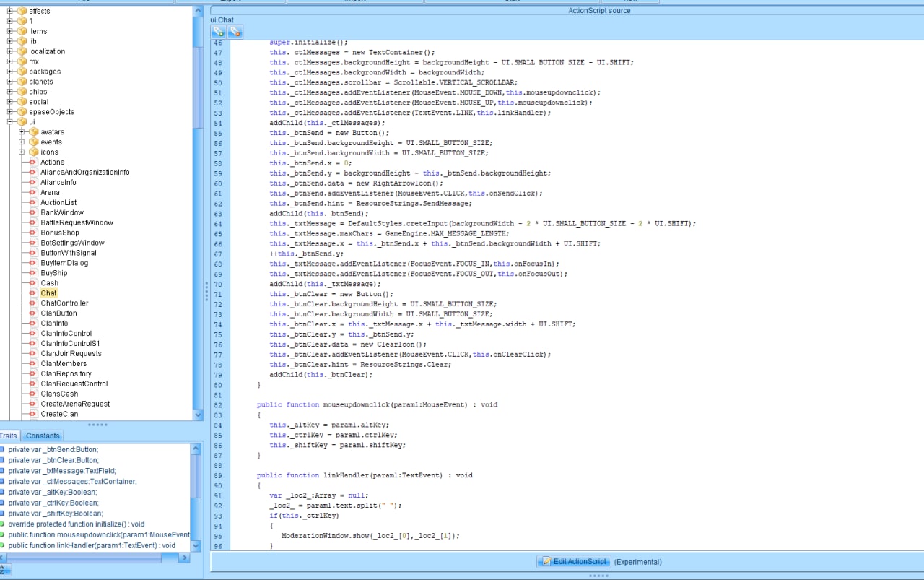
Task: Expand the localization package node
Action: [10, 51]
